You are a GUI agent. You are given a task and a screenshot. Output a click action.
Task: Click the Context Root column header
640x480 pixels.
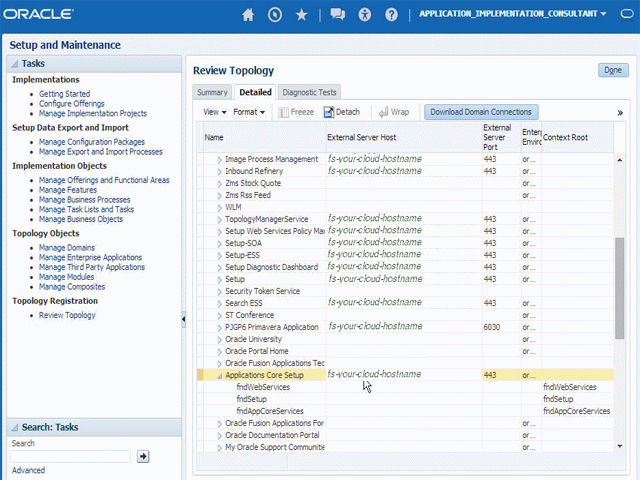click(577, 138)
